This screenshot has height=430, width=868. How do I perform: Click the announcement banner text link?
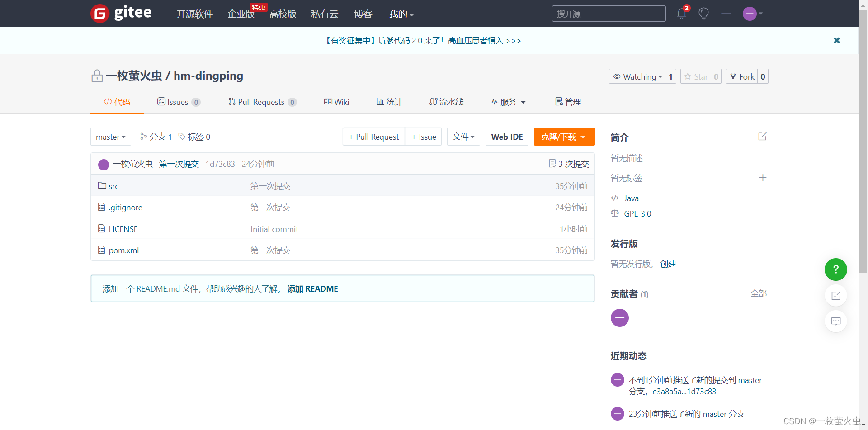click(x=423, y=41)
